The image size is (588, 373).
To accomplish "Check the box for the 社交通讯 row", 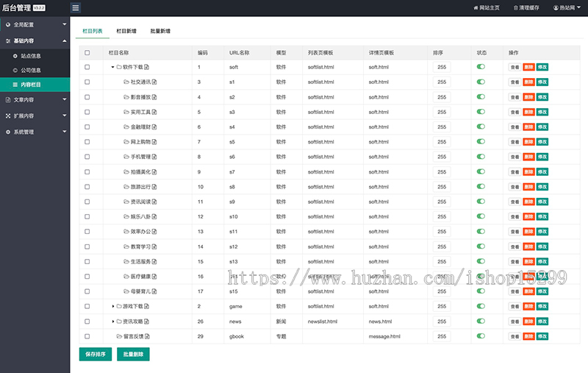I will (x=87, y=82).
